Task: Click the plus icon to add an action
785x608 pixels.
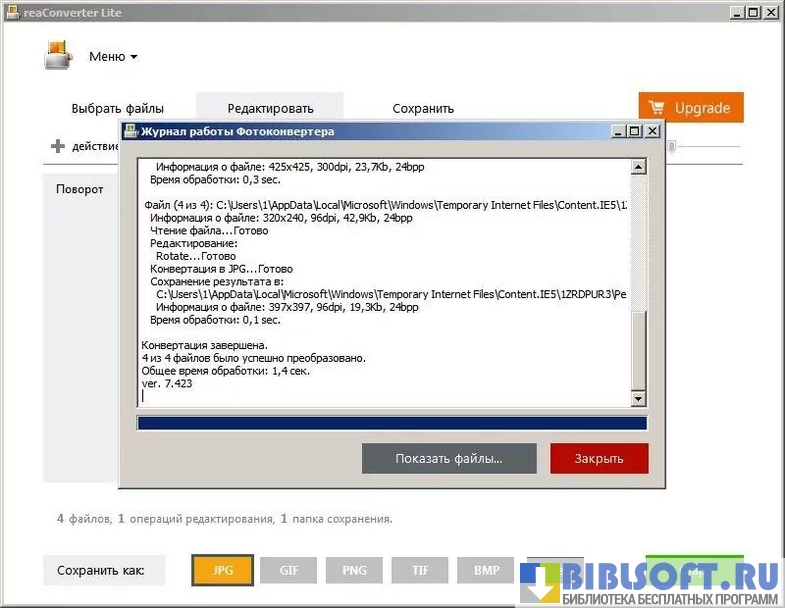Action: pos(58,147)
